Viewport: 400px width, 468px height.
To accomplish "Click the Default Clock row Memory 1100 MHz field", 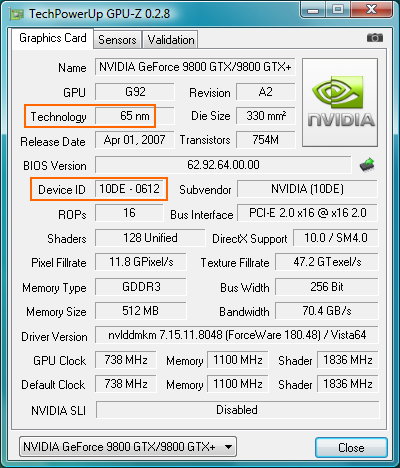I will pos(238,384).
